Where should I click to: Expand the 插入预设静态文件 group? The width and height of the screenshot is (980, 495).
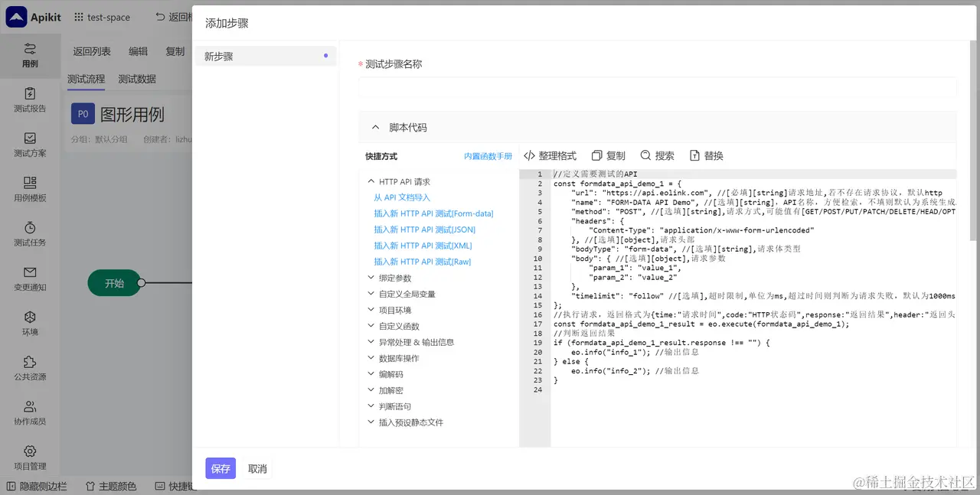(371, 422)
